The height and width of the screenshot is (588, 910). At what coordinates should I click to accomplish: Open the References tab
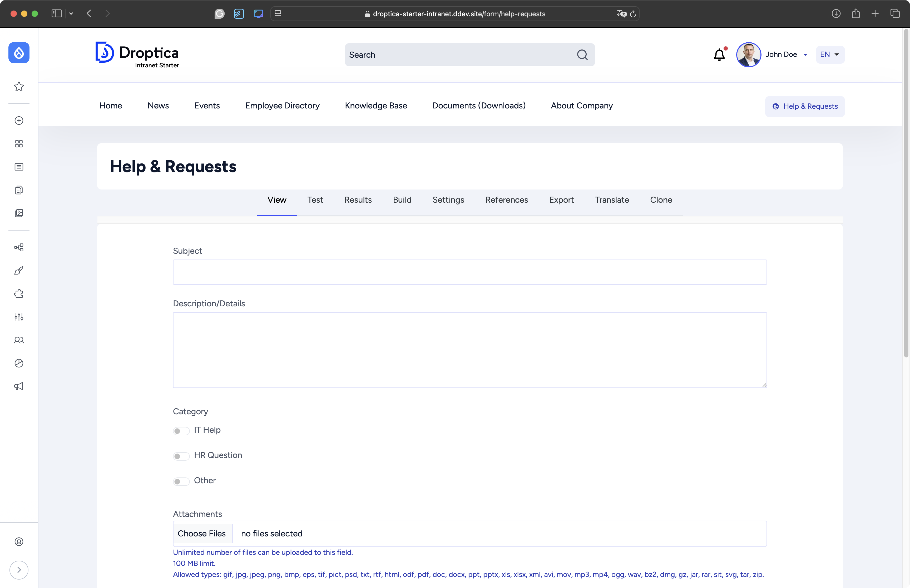tap(506, 200)
